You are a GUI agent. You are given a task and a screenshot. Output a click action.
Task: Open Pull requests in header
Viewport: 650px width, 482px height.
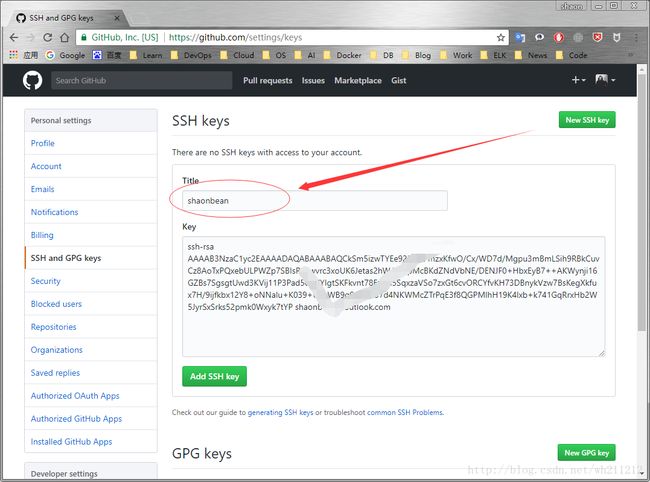pos(267,80)
